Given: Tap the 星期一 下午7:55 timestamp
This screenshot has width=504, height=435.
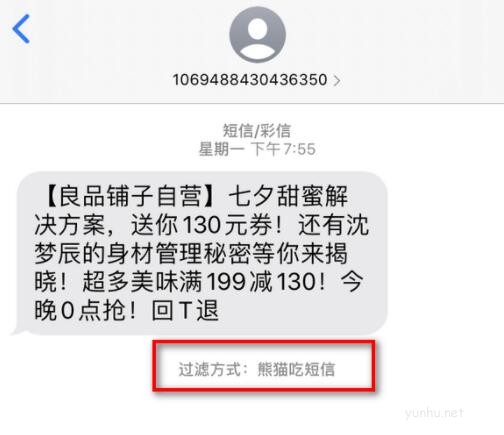Looking at the screenshot, I should point(257,149).
